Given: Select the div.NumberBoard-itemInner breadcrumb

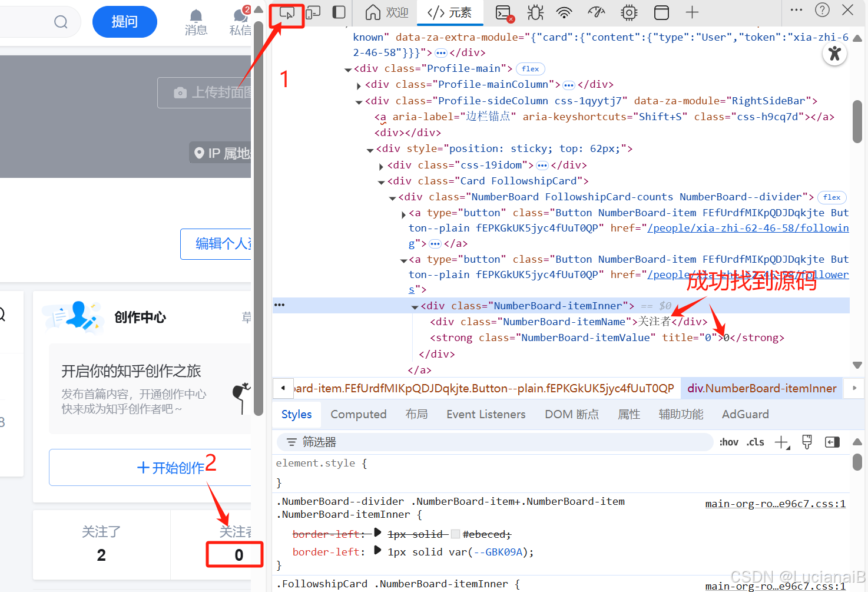Looking at the screenshot, I should pos(762,388).
